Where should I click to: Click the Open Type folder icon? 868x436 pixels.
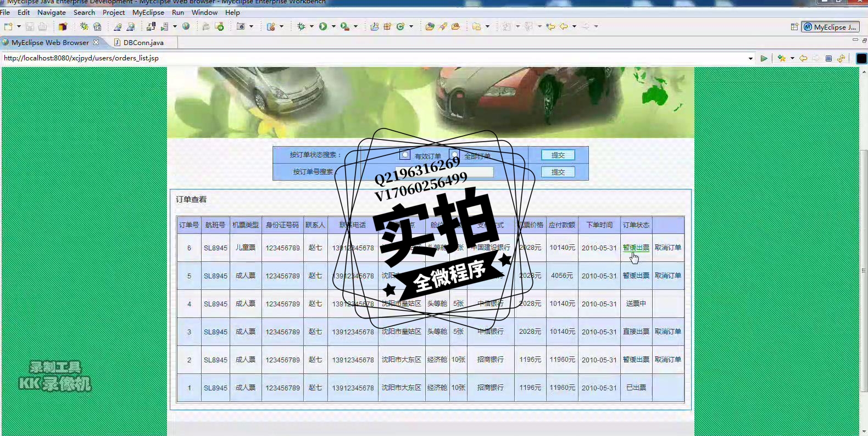click(430, 26)
